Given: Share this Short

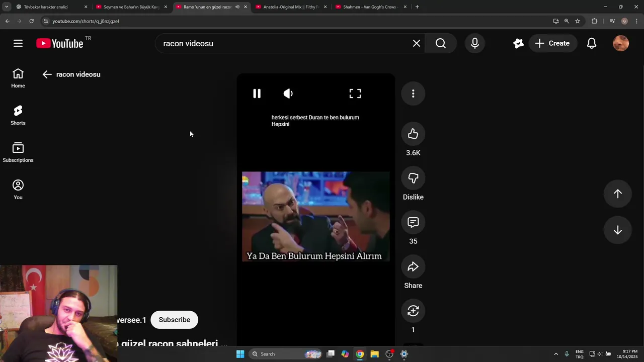Looking at the screenshot, I should pyautogui.click(x=413, y=266).
